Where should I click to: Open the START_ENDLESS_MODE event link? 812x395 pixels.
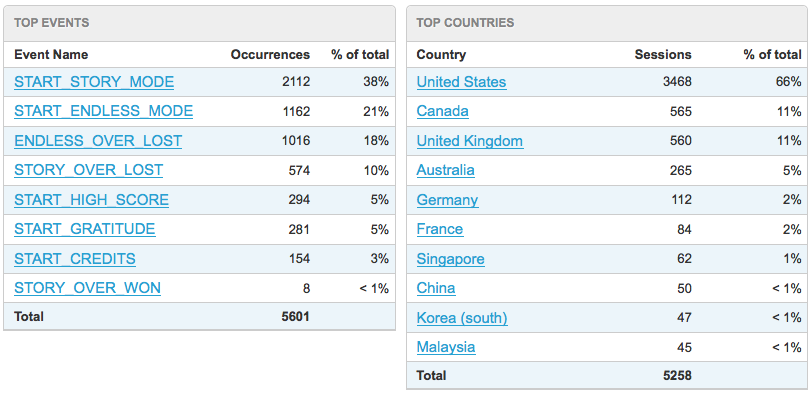[x=104, y=111]
